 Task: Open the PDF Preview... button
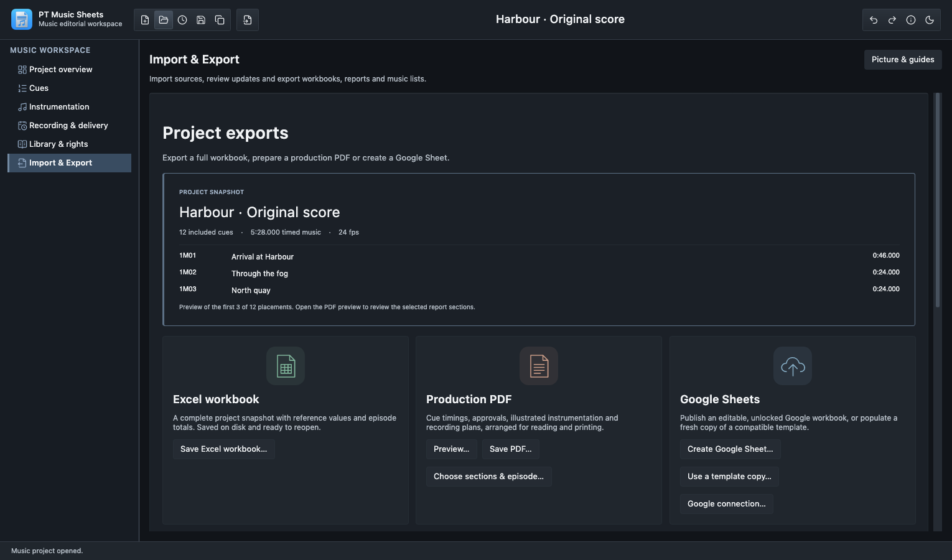tap(452, 449)
